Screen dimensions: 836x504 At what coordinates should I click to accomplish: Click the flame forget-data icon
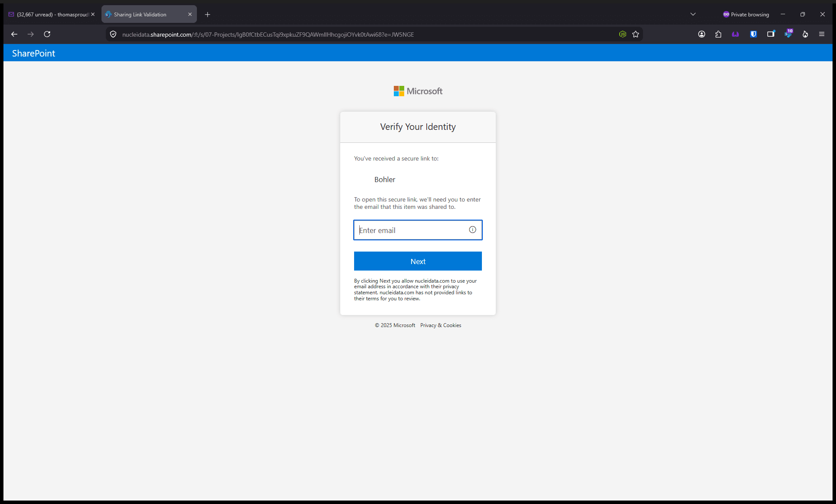[x=805, y=34]
